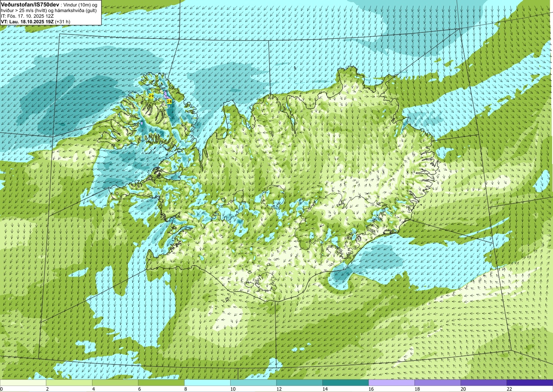Click the legend tick label "22"

point(509,389)
